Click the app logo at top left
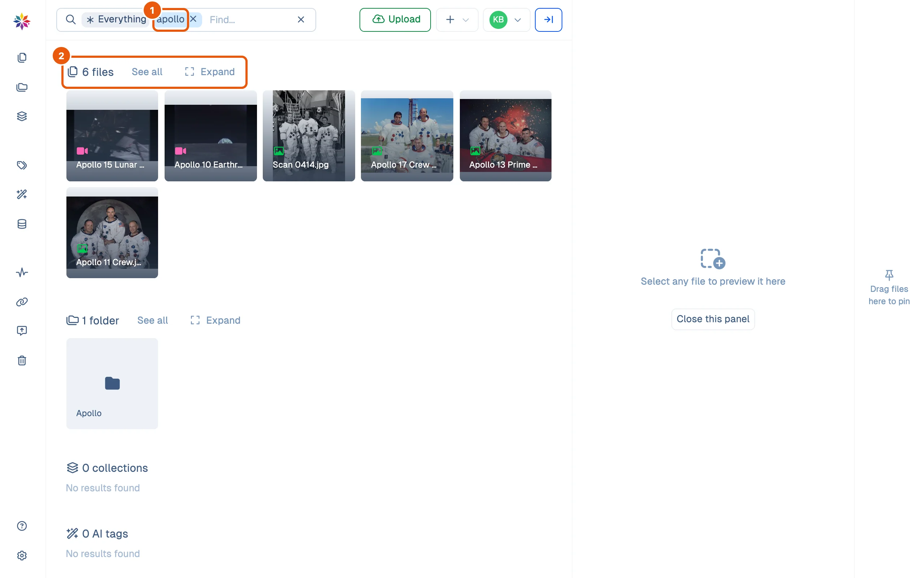The height and width of the screenshot is (578, 924). pyautogui.click(x=22, y=21)
